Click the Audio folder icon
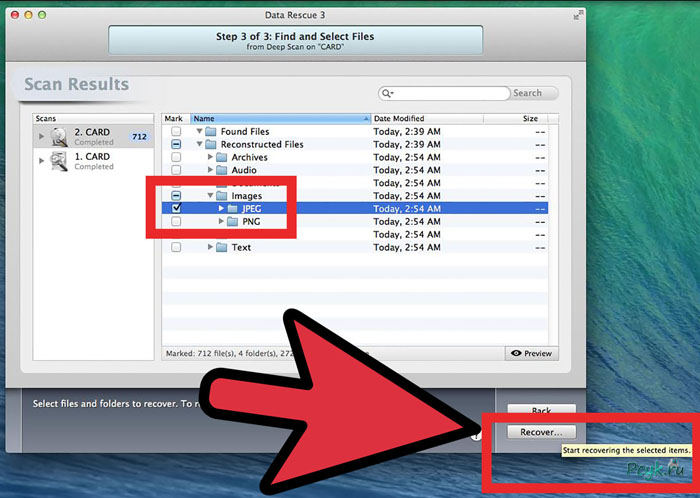The width and height of the screenshot is (700, 498). tap(221, 170)
